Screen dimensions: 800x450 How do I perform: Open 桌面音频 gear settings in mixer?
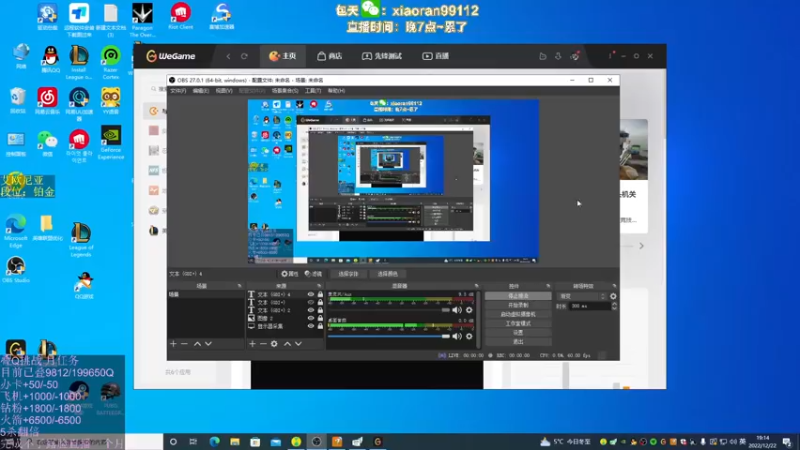[x=469, y=336]
